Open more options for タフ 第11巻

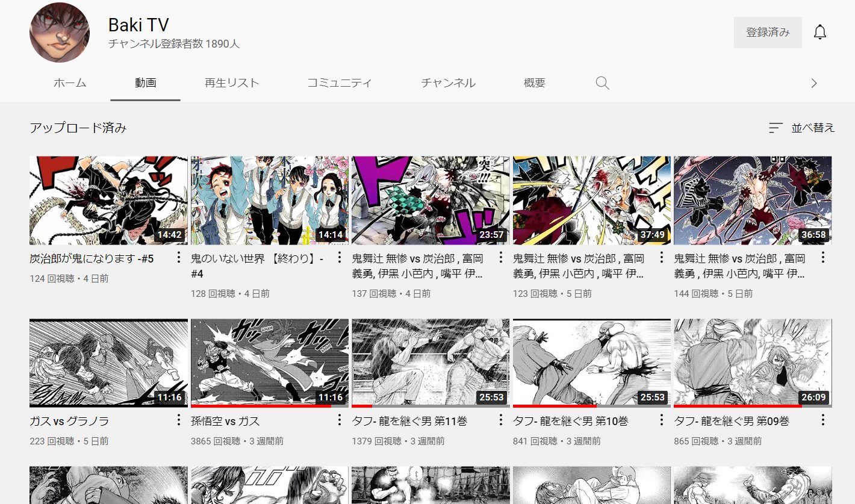(500, 420)
